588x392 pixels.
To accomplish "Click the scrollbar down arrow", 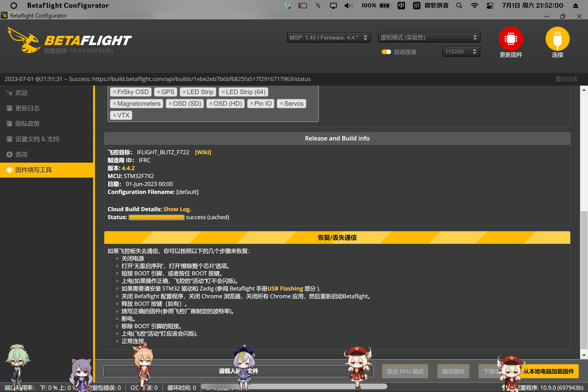I will pos(584,355).
